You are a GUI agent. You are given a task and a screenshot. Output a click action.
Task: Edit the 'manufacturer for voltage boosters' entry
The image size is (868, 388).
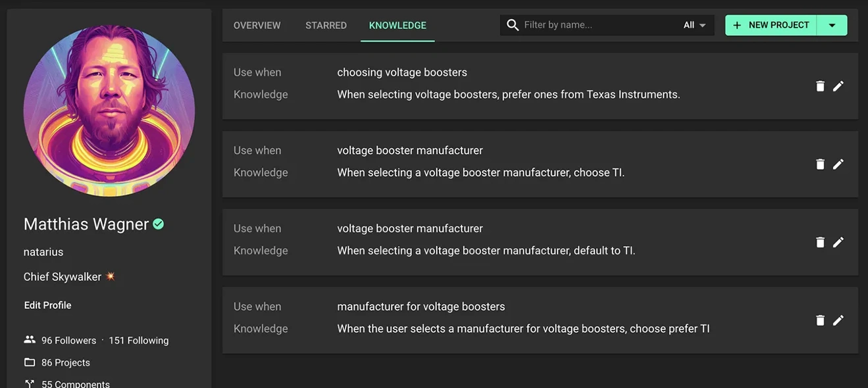click(838, 320)
